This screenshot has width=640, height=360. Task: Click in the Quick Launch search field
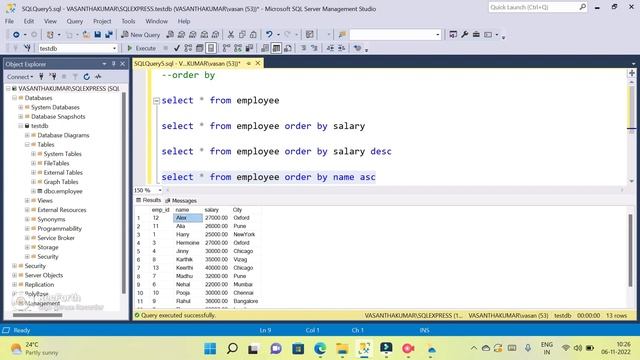(533, 7)
